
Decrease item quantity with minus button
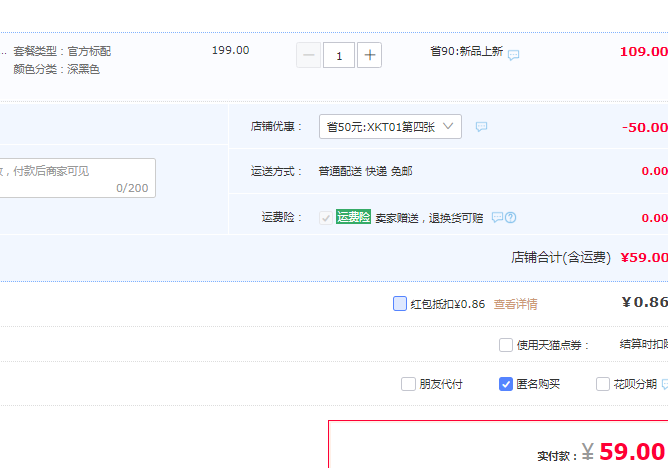(308, 55)
